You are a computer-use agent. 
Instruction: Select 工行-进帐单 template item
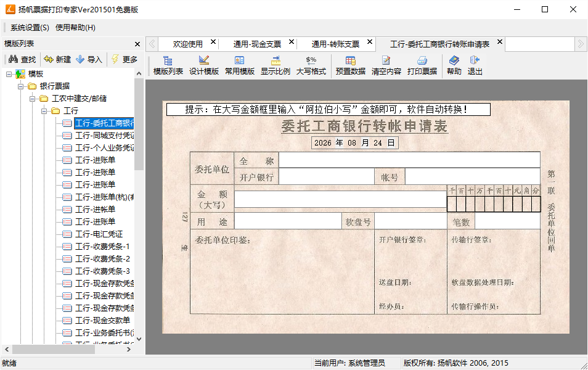coord(96,210)
